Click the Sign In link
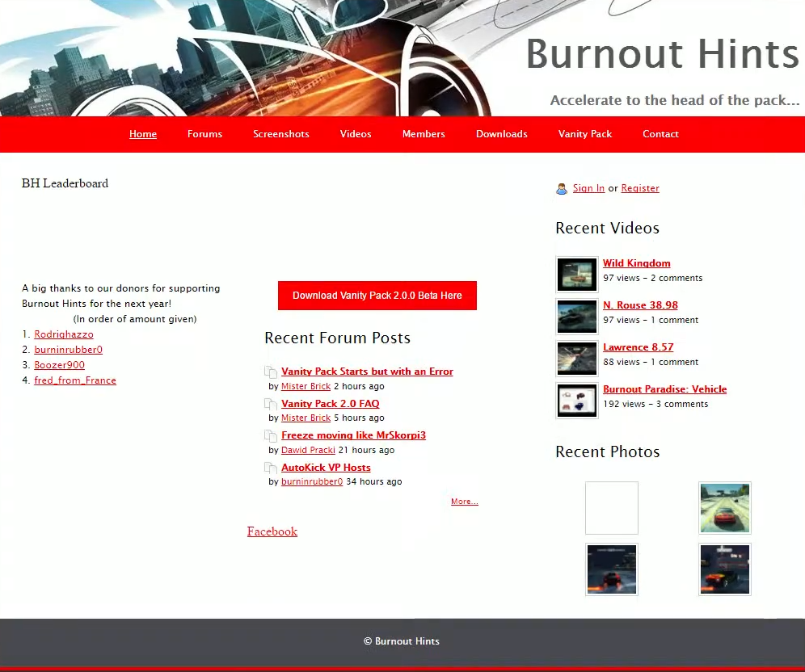The width and height of the screenshot is (805, 672). [x=588, y=188]
